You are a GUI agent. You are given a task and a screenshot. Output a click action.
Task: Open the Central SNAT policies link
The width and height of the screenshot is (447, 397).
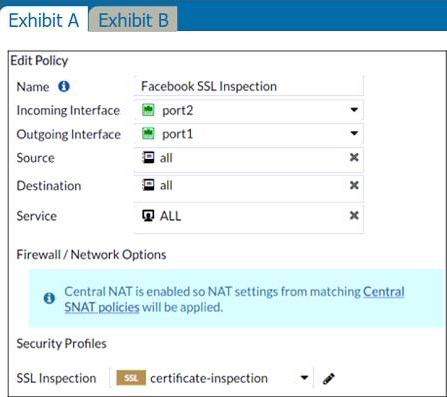[234, 299]
